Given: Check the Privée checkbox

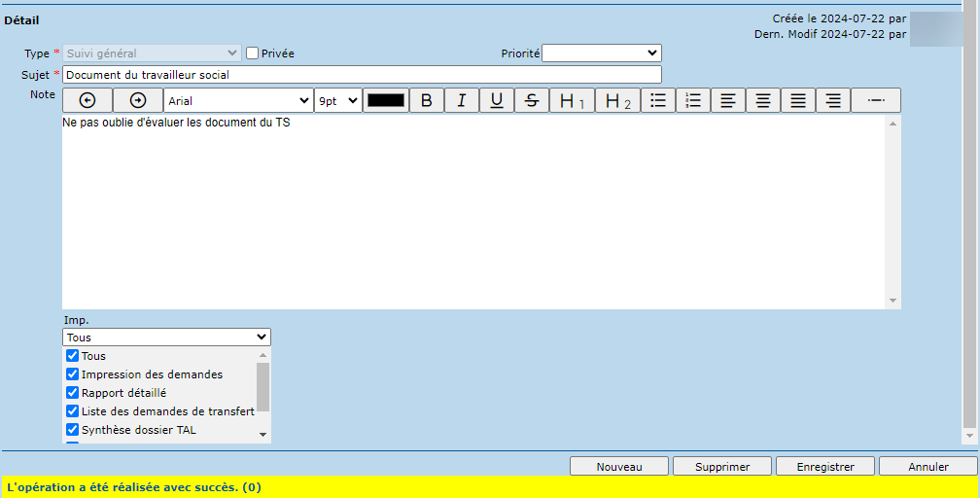Looking at the screenshot, I should click(x=253, y=53).
